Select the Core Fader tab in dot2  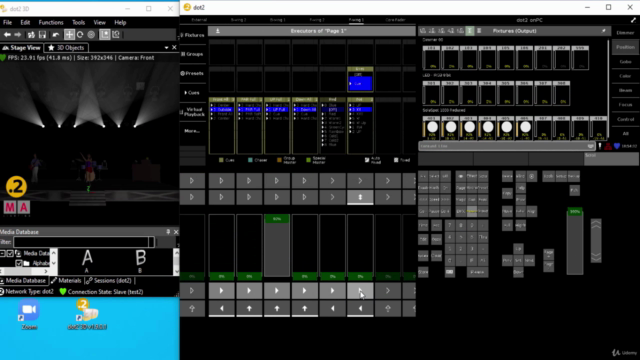395,20
